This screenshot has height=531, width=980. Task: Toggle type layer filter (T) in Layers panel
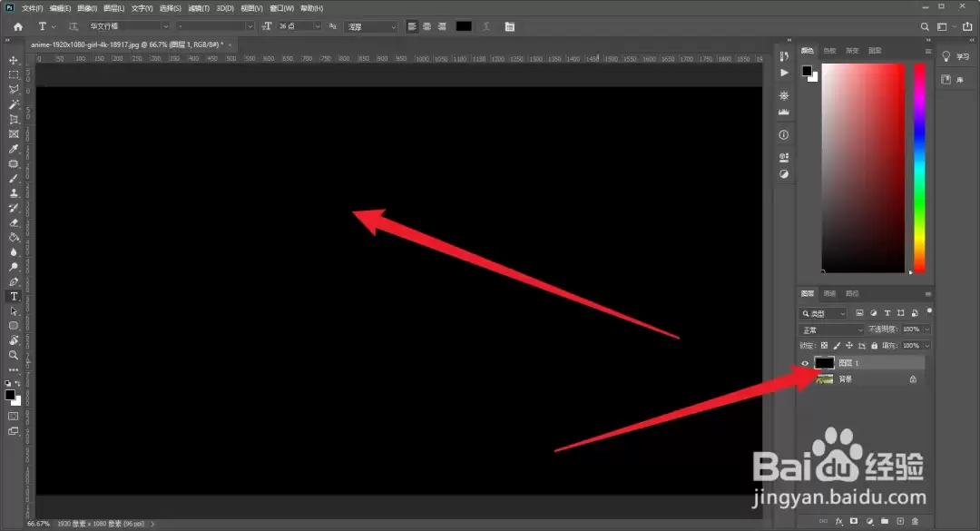coord(887,313)
